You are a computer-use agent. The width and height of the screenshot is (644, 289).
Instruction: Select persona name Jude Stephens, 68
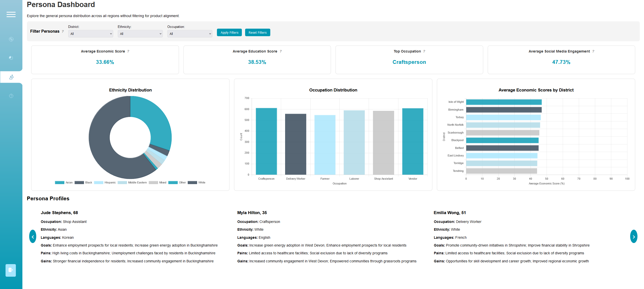59,213
